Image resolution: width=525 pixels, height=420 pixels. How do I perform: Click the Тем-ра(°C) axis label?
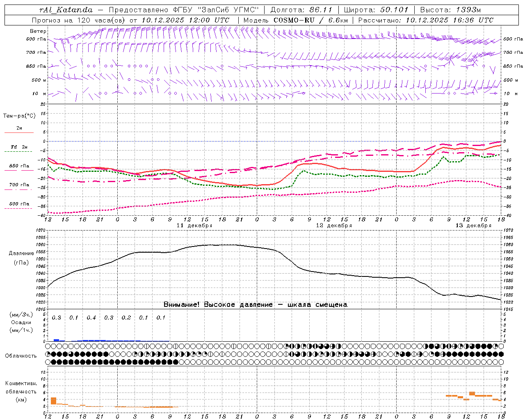[x=19, y=116]
